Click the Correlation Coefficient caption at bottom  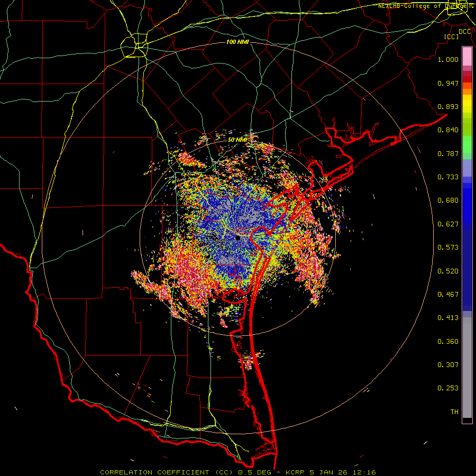point(238,472)
